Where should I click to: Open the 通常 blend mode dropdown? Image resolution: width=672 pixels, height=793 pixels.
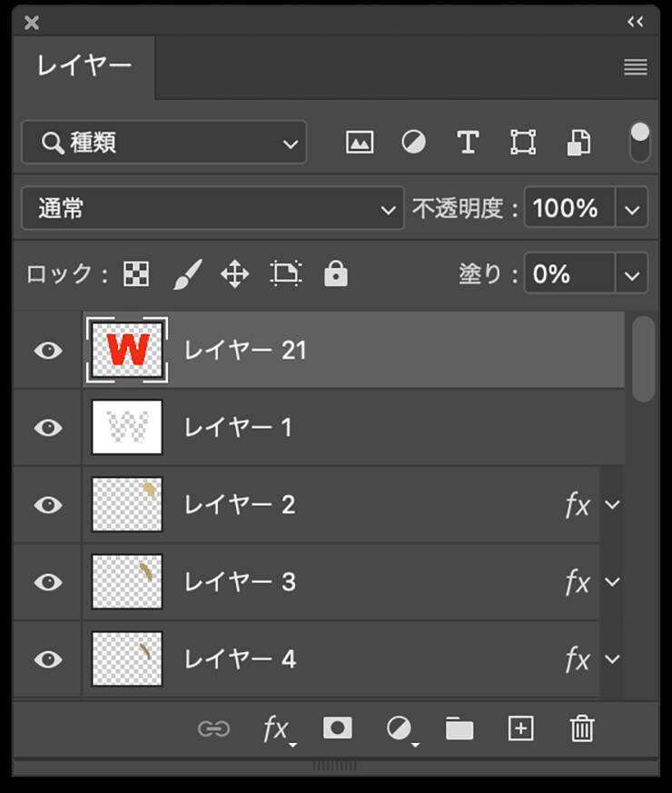pos(212,209)
